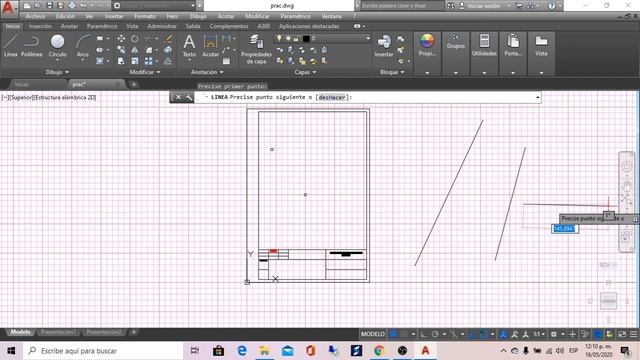640x360 pixels.
Task: Click the keyword search input field
Action: pyautogui.click(x=402, y=6)
